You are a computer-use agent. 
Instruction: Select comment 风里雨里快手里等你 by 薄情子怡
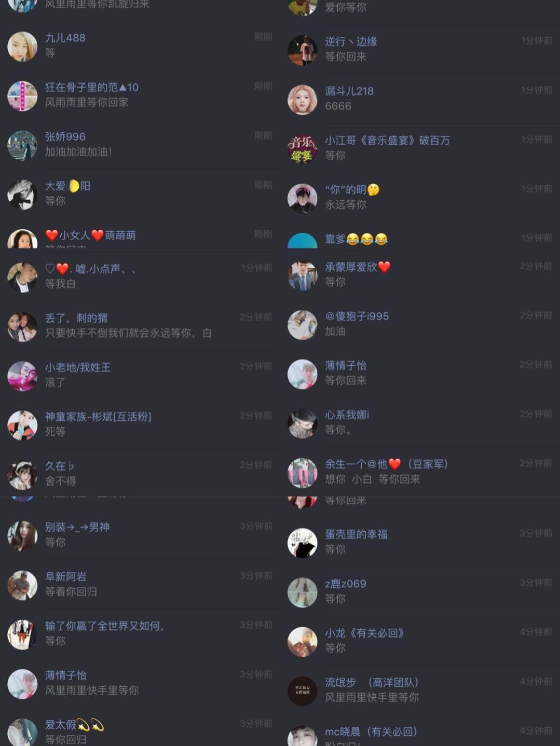tap(92, 690)
